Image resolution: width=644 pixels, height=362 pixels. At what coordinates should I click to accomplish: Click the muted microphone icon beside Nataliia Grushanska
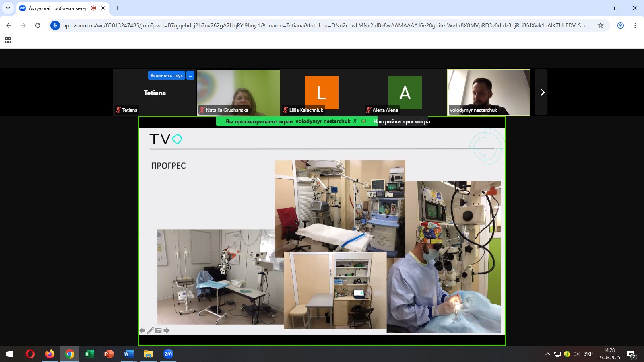(x=202, y=110)
